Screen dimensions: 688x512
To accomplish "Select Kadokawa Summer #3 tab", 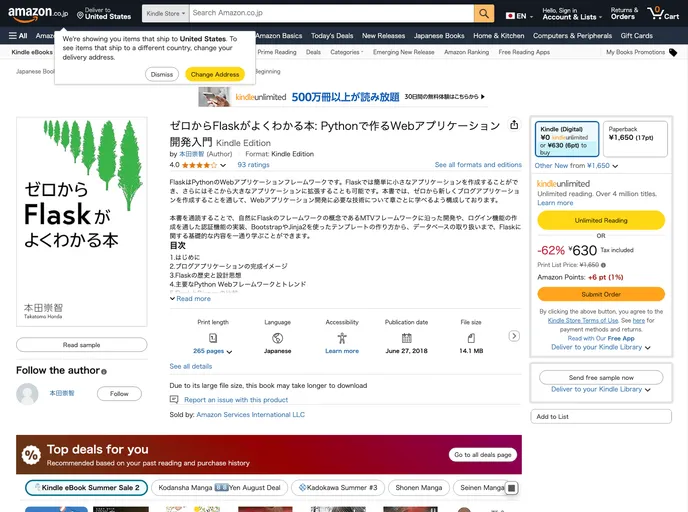I will click(x=338, y=488).
